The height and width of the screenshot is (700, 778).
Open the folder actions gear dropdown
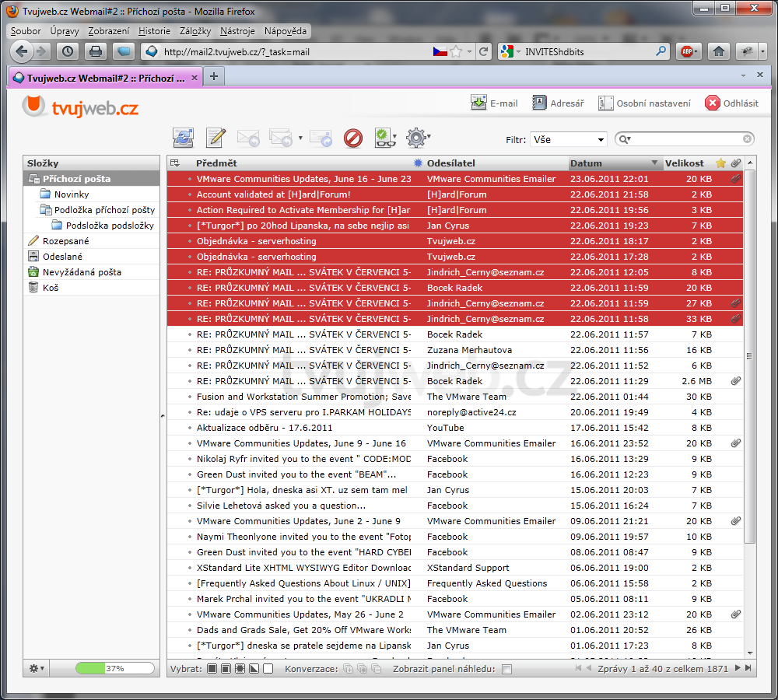[37, 669]
